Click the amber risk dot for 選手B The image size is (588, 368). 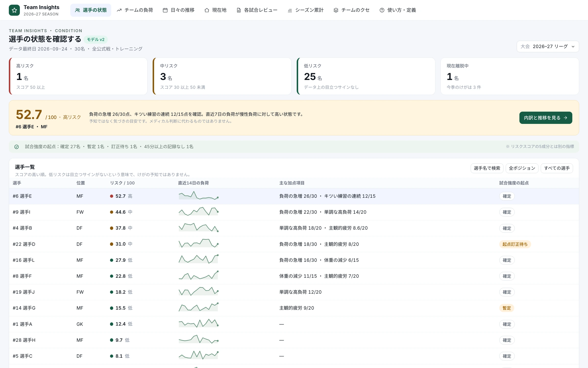111,228
